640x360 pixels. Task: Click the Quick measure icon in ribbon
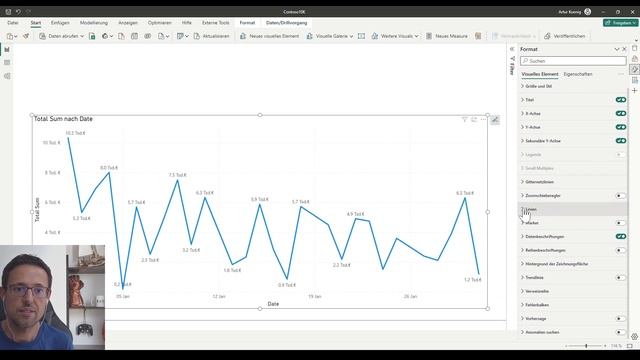coord(478,36)
